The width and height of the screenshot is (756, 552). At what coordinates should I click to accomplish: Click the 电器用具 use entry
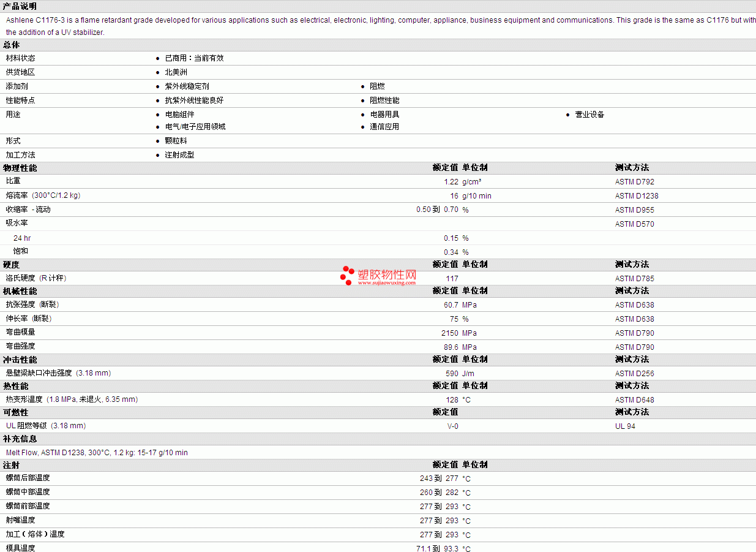tap(384, 115)
